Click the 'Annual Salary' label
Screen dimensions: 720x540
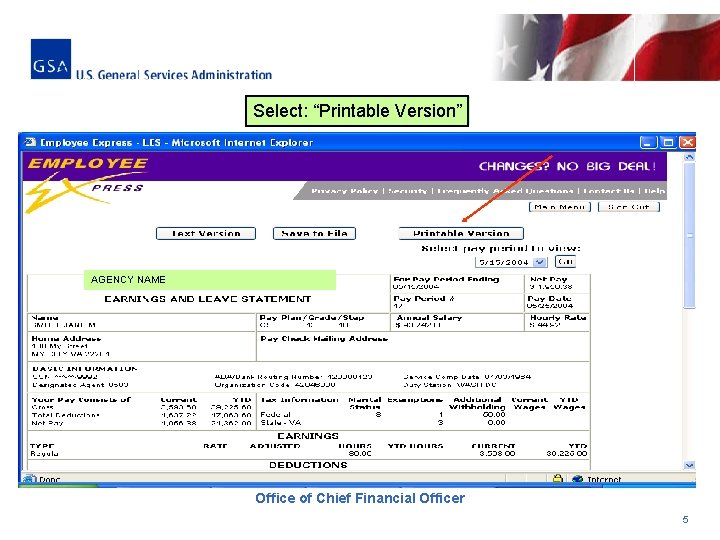coord(429,317)
